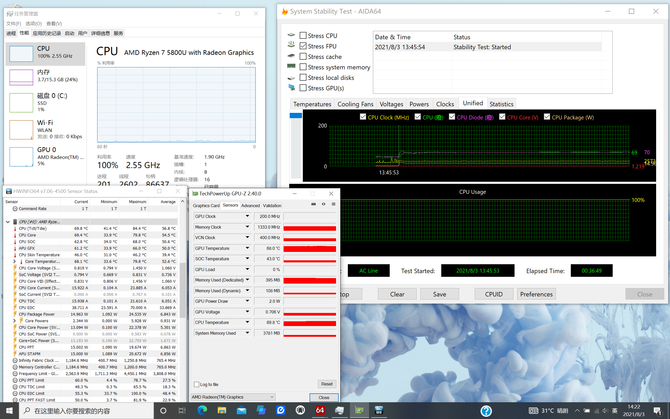Toggle CPU Clock (MHz) graph checkbox
Viewport: 670px width, 419px height.
pos(363,117)
